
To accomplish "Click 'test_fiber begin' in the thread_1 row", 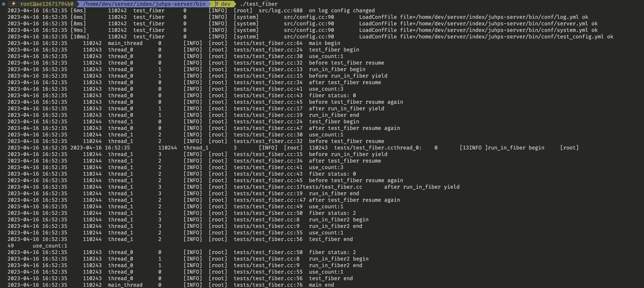I will coord(334,122).
